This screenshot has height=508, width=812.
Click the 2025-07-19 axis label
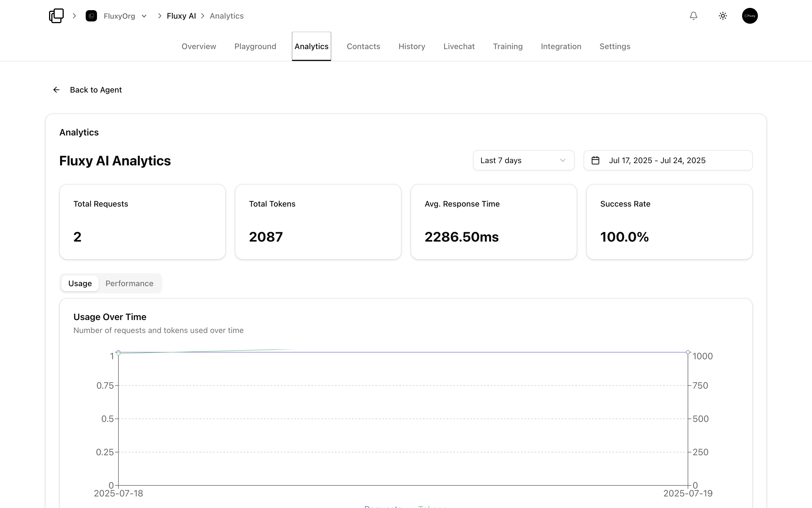coord(688,493)
